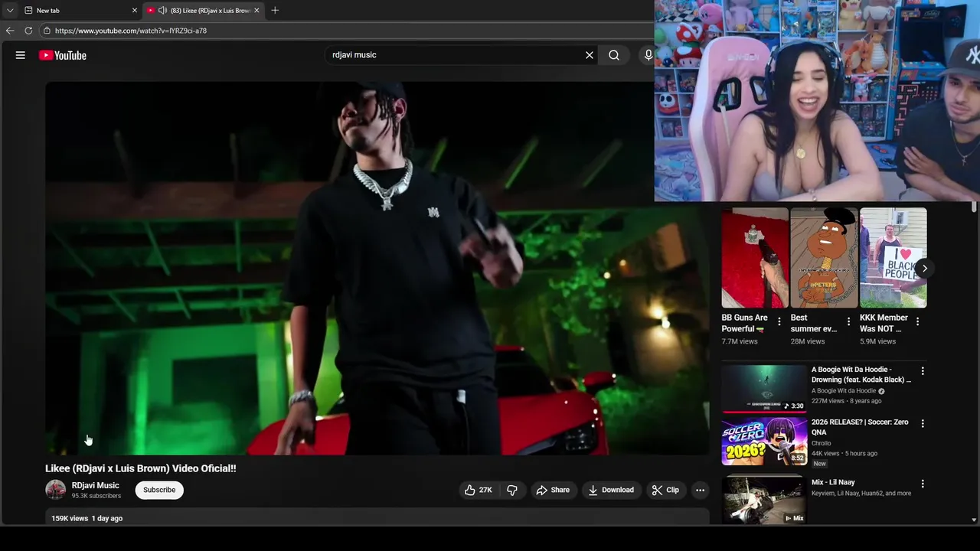Viewport: 980px width, 551px height.
Task: Open more actions three-dot menu under video
Action: tap(700, 490)
